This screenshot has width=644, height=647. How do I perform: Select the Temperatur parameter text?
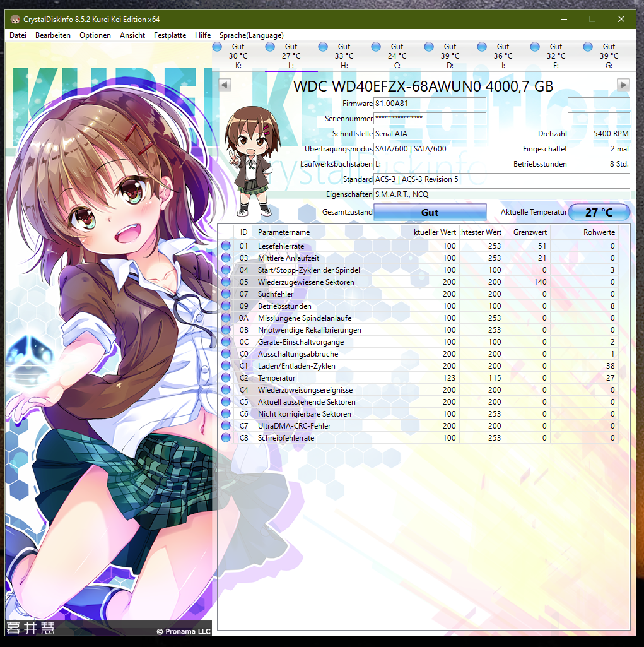[x=277, y=377]
